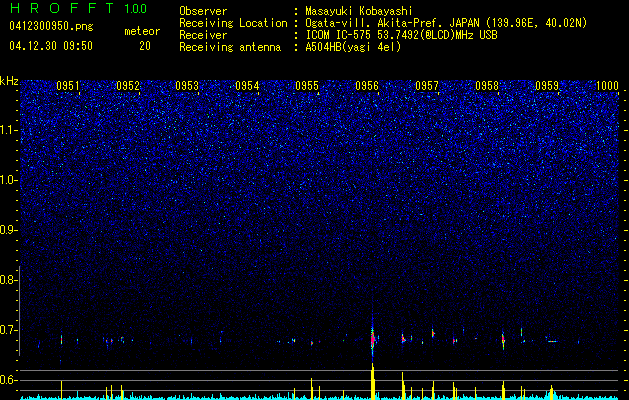Click the 1000 time marker
The height and width of the screenshot is (400, 629).
coord(607,86)
